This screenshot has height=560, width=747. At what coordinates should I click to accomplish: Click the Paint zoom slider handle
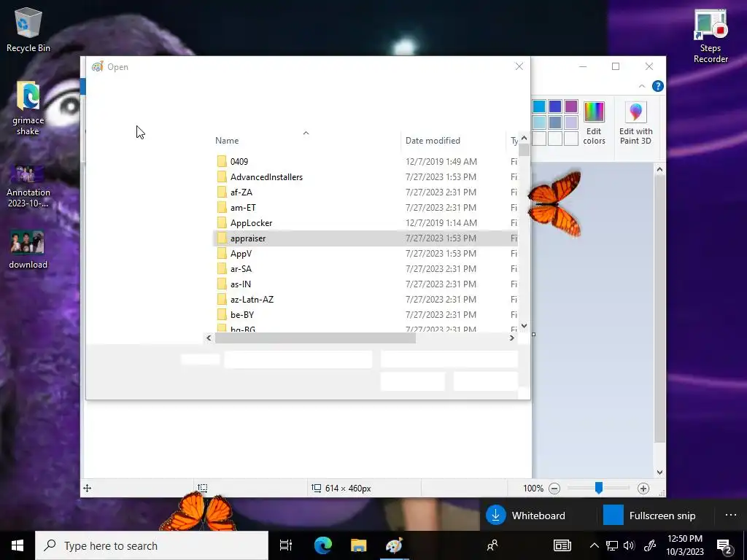click(x=598, y=488)
